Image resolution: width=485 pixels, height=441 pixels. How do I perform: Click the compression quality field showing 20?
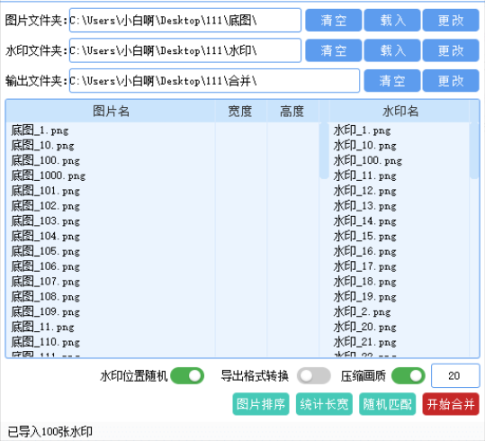[455, 376]
